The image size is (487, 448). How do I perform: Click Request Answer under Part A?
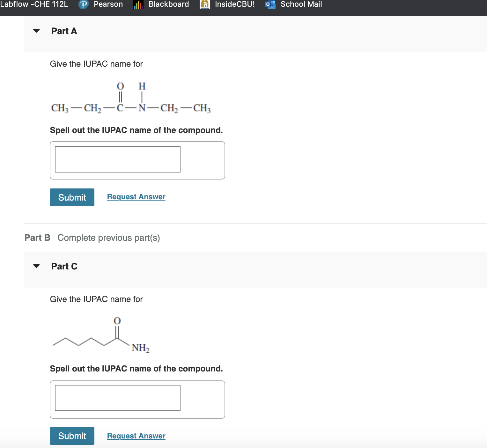[136, 197]
